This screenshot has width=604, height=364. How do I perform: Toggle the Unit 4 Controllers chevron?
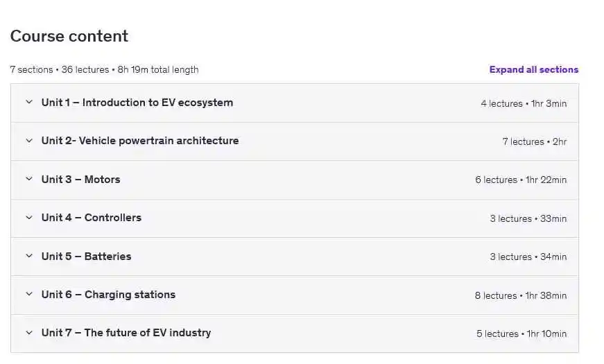29,218
